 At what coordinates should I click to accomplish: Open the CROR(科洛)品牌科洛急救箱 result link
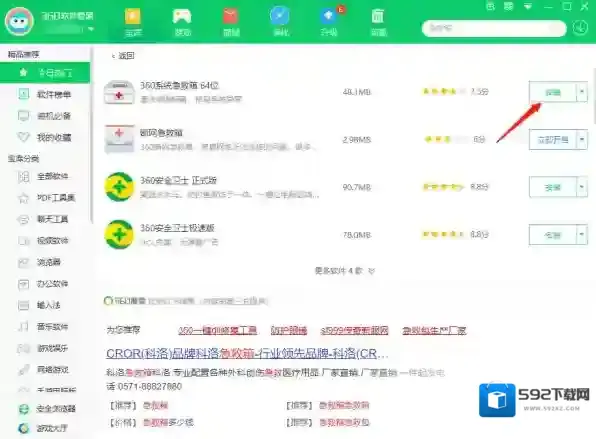pos(247,353)
